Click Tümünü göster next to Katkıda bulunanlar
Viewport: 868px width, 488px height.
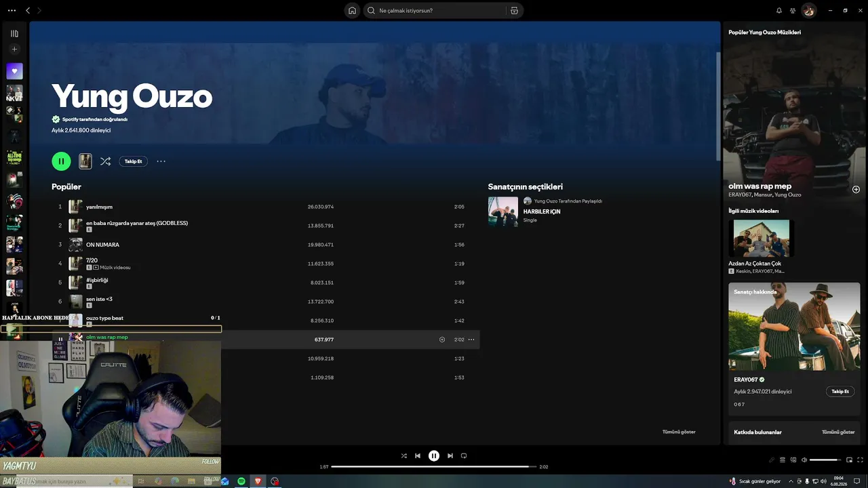[x=838, y=432]
